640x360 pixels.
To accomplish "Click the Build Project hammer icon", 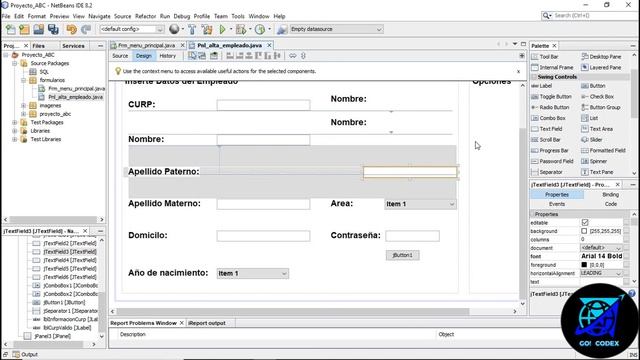I will [192, 29].
